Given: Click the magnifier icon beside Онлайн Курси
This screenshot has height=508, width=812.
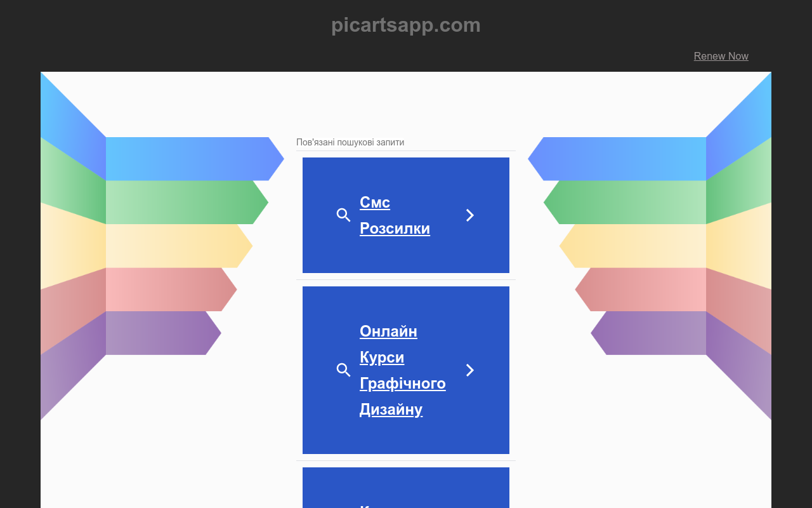Looking at the screenshot, I should click(x=343, y=370).
